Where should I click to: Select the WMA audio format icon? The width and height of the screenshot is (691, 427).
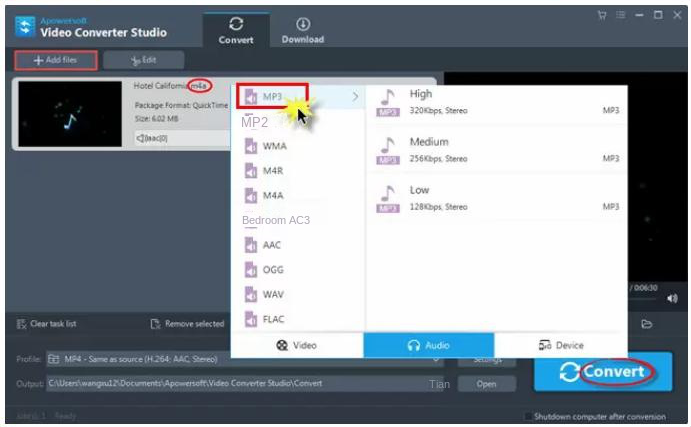(x=250, y=146)
